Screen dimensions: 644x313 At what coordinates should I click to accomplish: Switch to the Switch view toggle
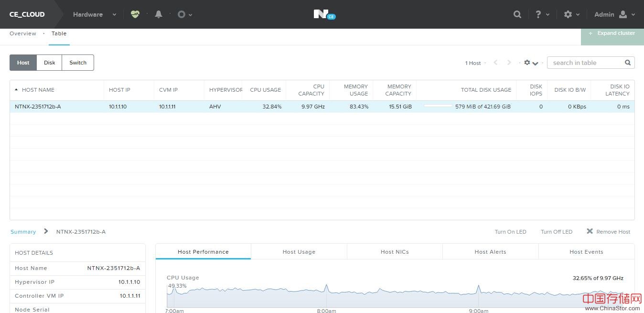click(x=78, y=63)
